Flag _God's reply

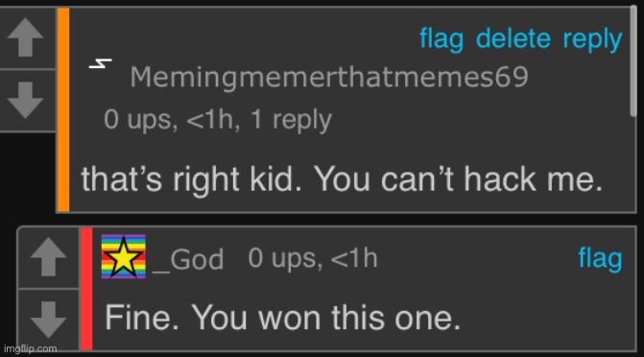point(600,259)
